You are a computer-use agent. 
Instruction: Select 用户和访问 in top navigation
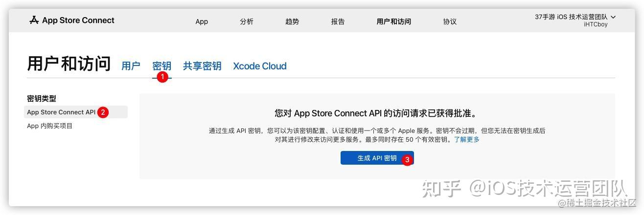tap(393, 21)
